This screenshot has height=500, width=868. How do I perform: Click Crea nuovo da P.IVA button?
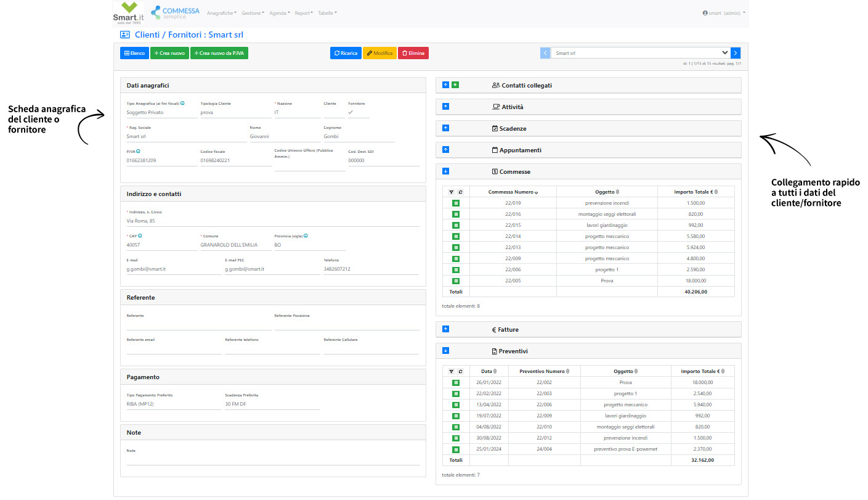click(219, 53)
